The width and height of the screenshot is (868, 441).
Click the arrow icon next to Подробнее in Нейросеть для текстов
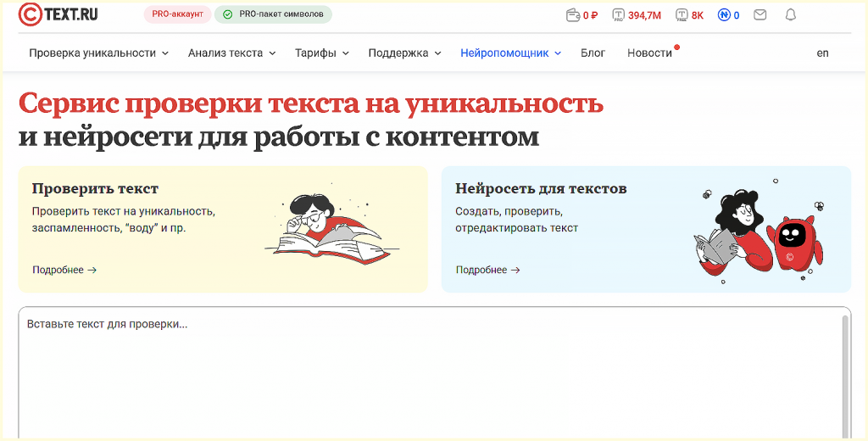pos(515,270)
